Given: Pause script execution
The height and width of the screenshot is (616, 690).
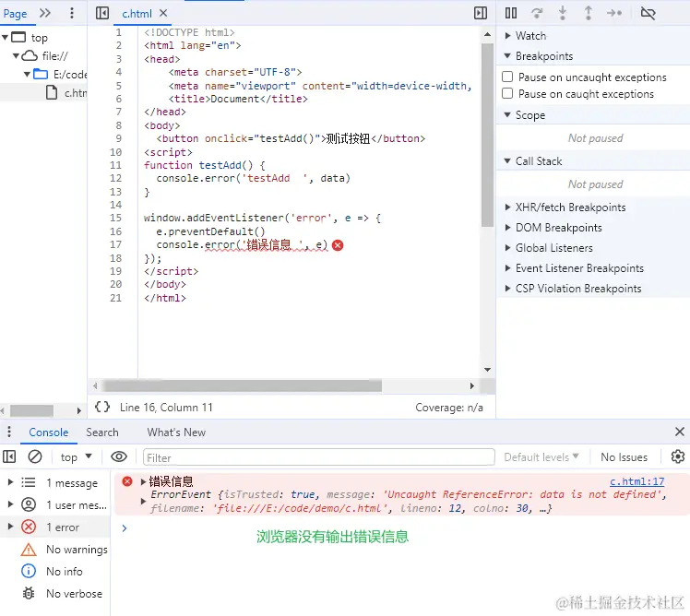Looking at the screenshot, I should coord(511,13).
